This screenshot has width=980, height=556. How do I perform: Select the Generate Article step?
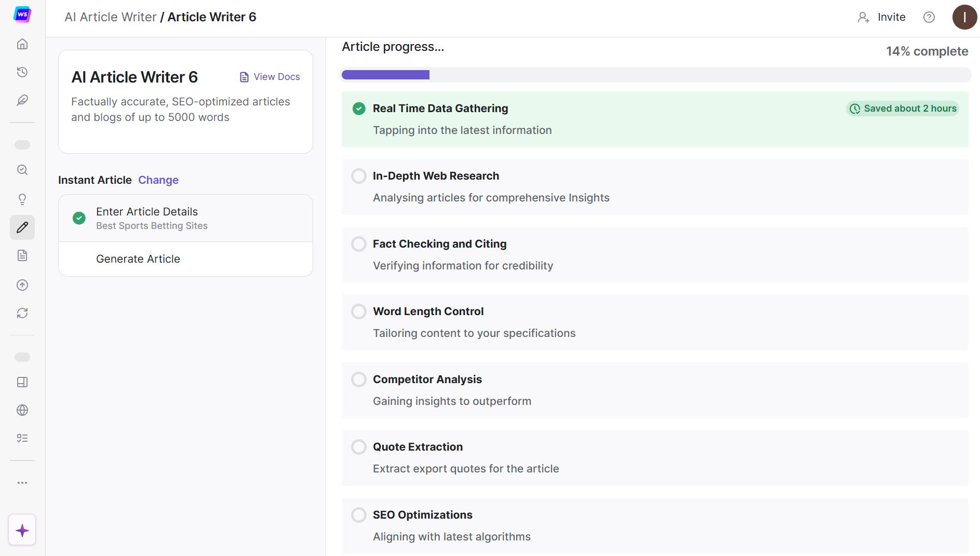pyautogui.click(x=138, y=259)
